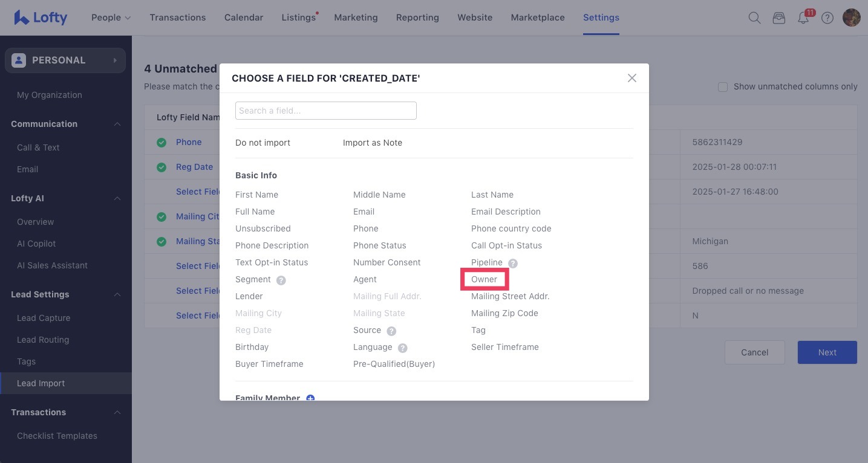This screenshot has width=868, height=463.
Task: Select the Lender field
Action: [249, 296]
